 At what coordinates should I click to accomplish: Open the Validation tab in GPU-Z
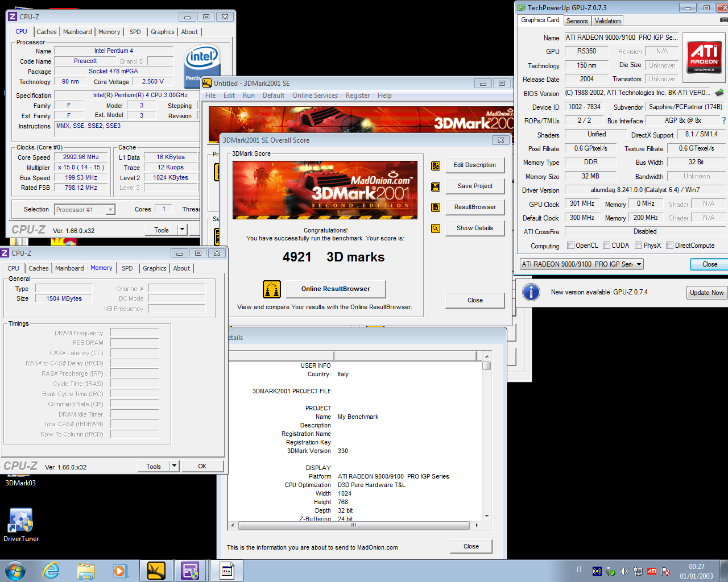point(607,21)
